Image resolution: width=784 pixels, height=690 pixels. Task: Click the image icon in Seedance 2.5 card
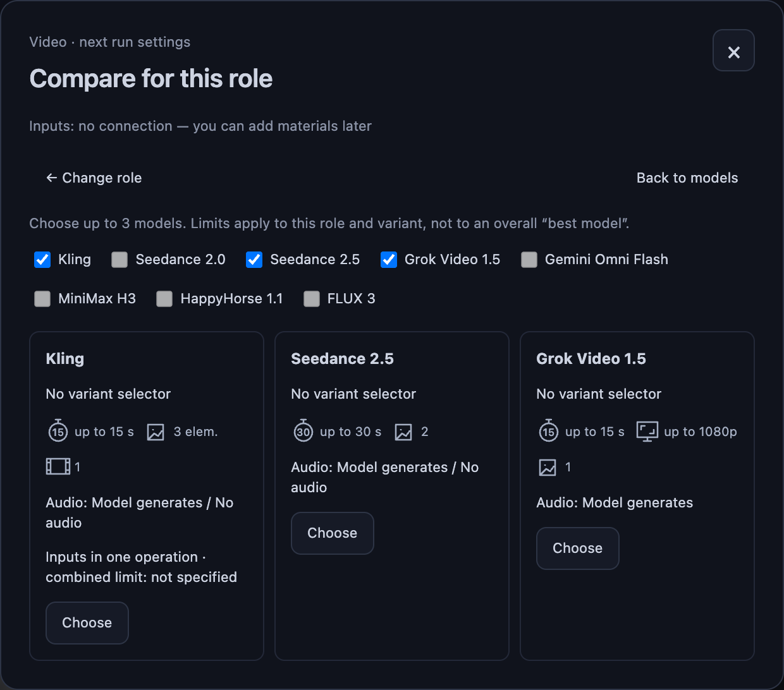pyautogui.click(x=403, y=432)
